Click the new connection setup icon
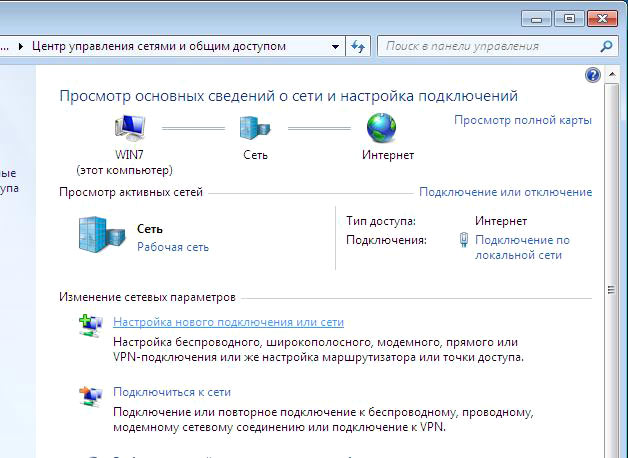 90,324
